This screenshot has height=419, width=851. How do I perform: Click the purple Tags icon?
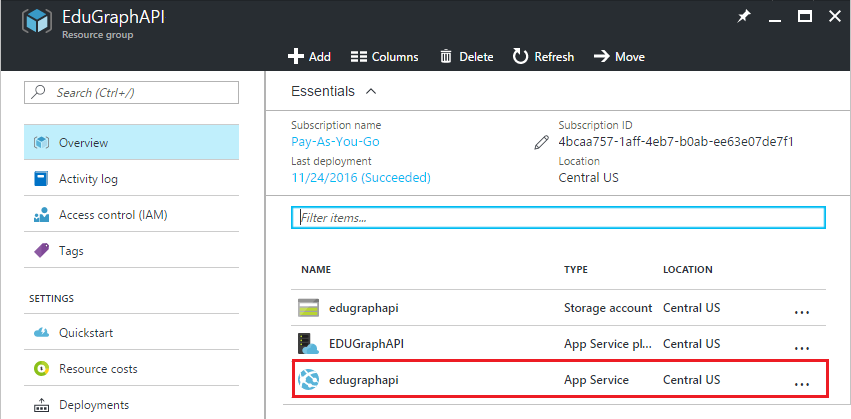pos(41,251)
